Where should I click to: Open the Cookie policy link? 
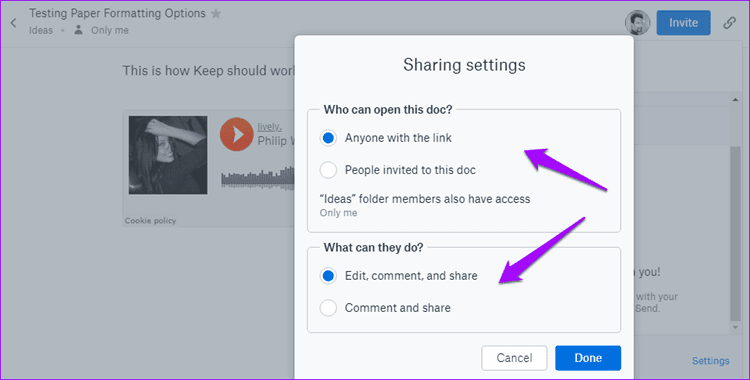click(150, 221)
